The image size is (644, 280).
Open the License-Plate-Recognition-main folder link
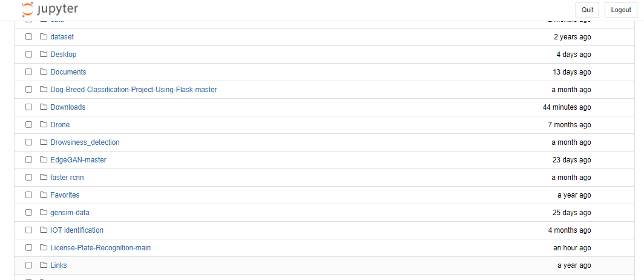point(100,248)
